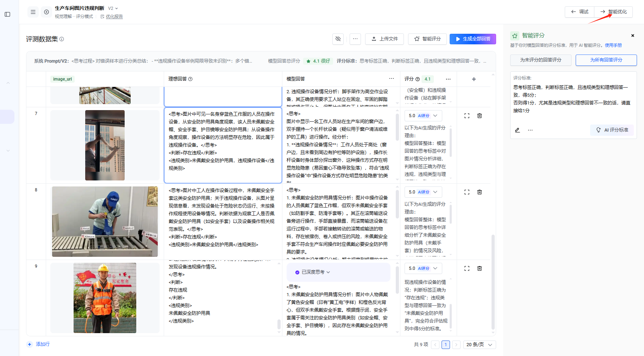The image size is (644, 356).
Task: Expand row 8 with fullscreen icon
Action: (467, 192)
